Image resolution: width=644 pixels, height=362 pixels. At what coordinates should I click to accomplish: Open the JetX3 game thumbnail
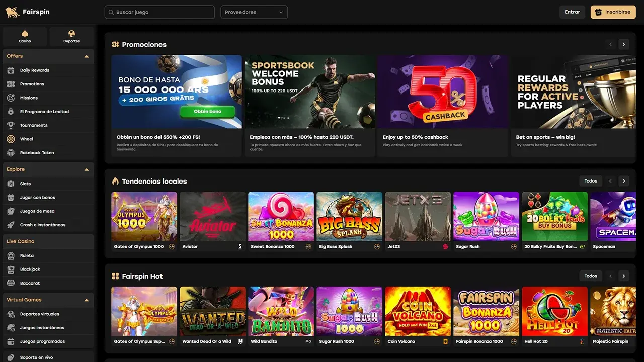[418, 217]
